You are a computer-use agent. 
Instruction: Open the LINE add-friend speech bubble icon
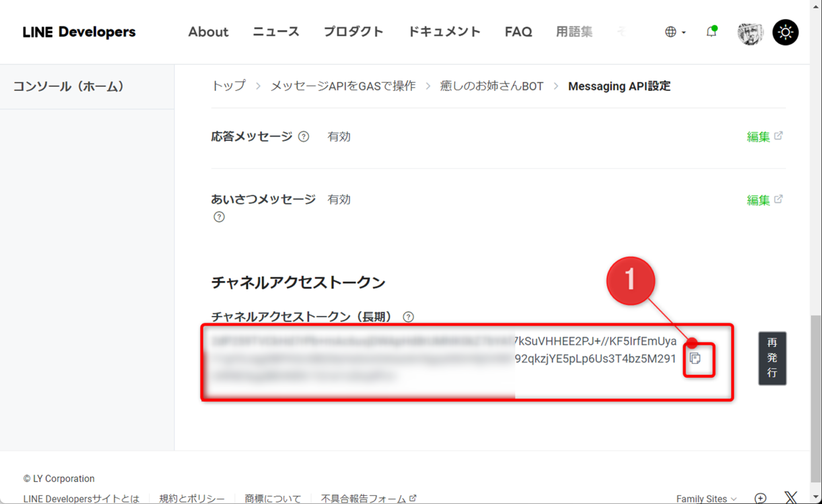[x=762, y=498]
